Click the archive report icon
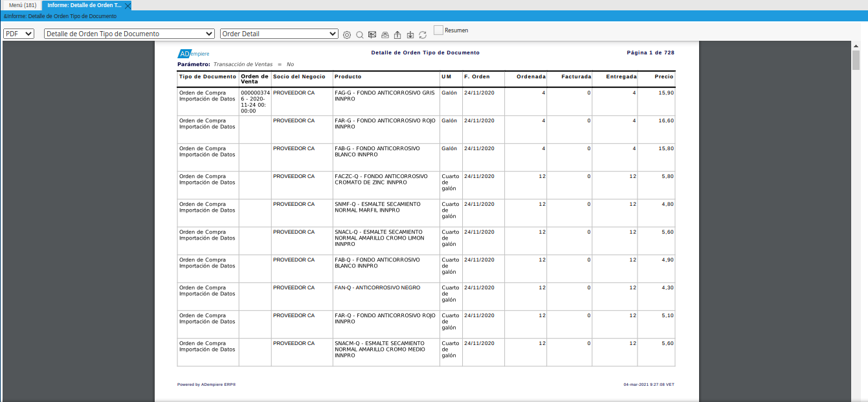 [x=384, y=34]
